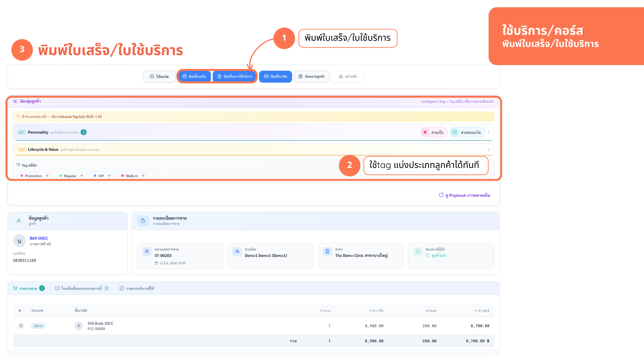Screen dimensions: 644x362
Task: Click the พิมพ์ใบเสร็จ button
Action: click(194, 76)
